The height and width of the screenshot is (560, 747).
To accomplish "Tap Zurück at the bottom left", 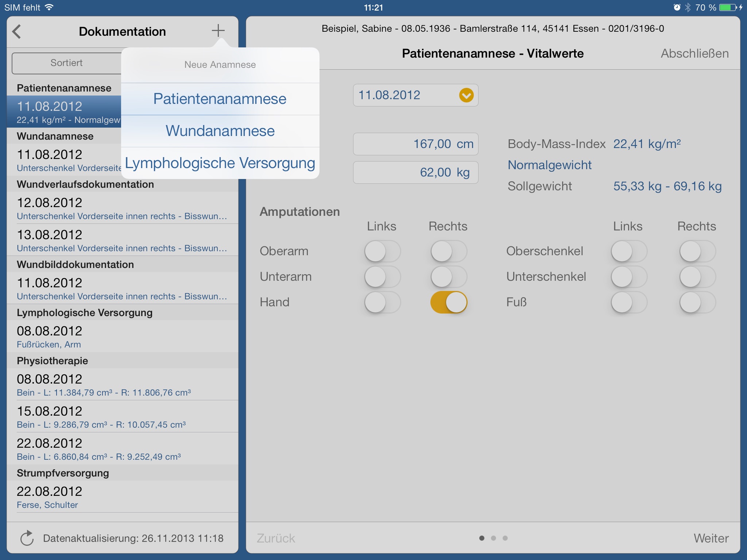I will tap(276, 538).
